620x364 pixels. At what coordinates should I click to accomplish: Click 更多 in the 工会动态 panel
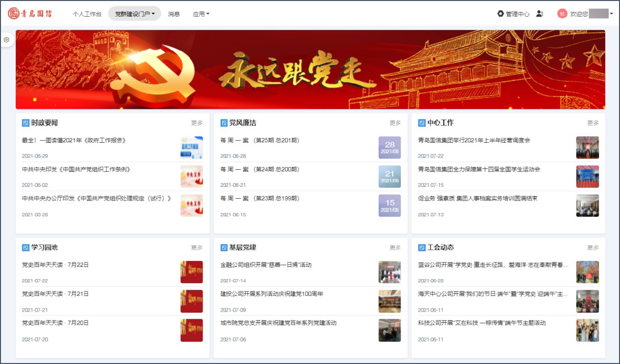593,248
